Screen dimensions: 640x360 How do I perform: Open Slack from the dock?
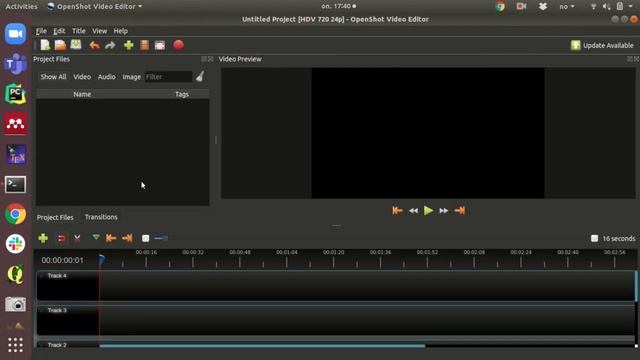pos(16,244)
